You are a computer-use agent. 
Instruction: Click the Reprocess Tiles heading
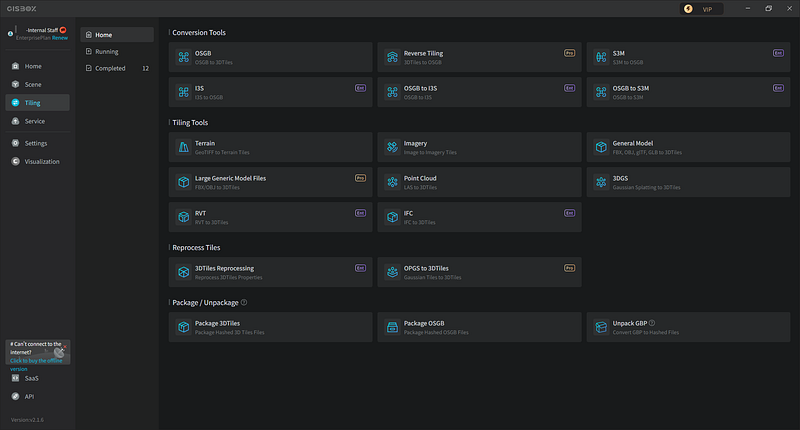pyautogui.click(x=196, y=248)
